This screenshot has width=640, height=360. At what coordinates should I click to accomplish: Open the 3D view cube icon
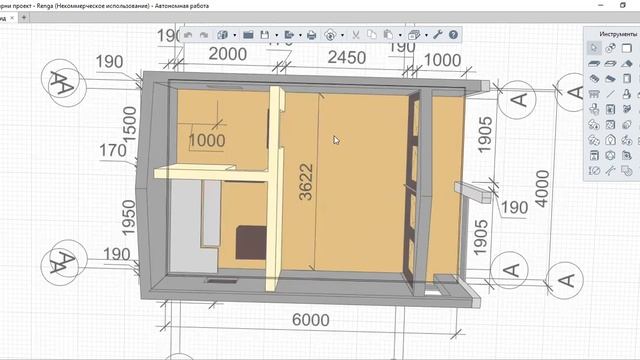pyautogui.click(x=222, y=35)
